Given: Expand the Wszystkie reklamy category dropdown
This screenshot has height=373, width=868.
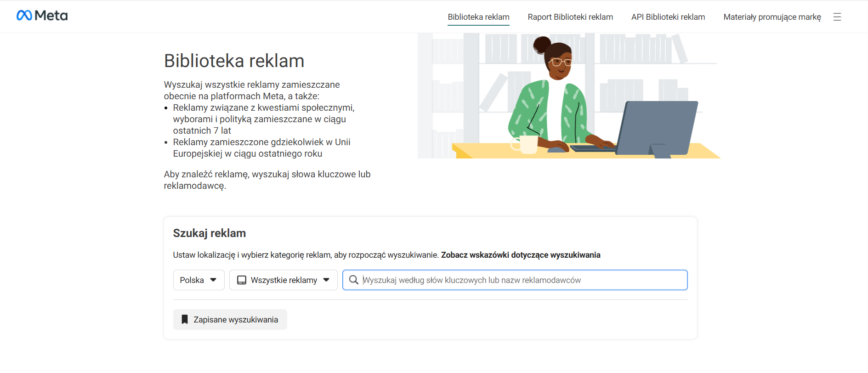Looking at the screenshot, I should (283, 280).
